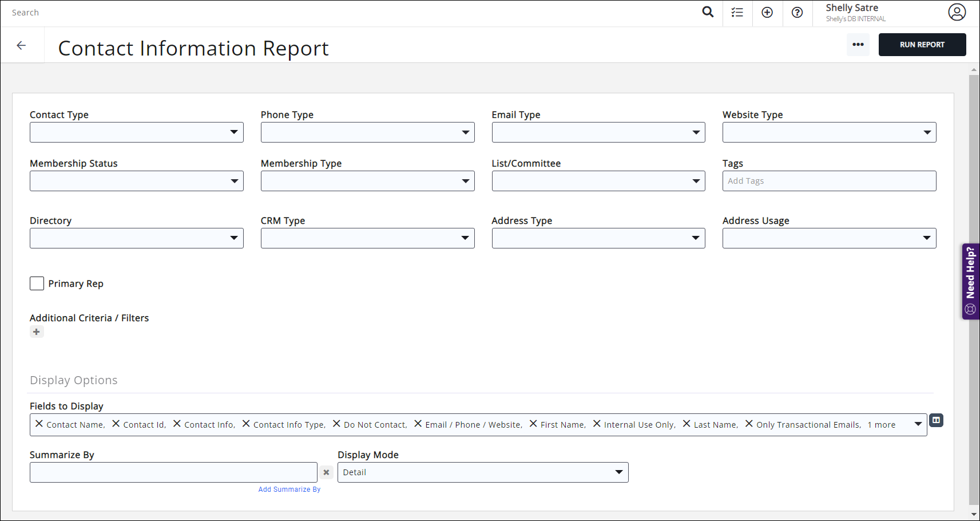Image resolution: width=980 pixels, height=521 pixels.
Task: Open the Need Help side tab
Action: pyautogui.click(x=970, y=281)
